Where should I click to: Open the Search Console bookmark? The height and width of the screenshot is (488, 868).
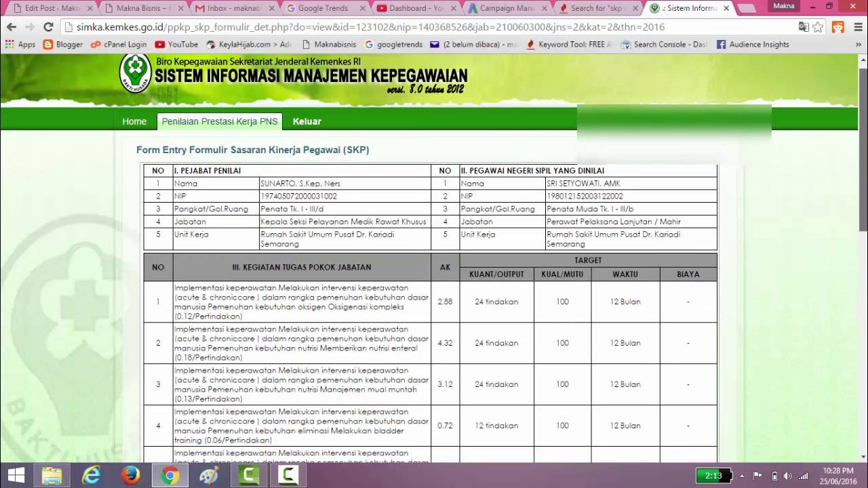pos(665,44)
